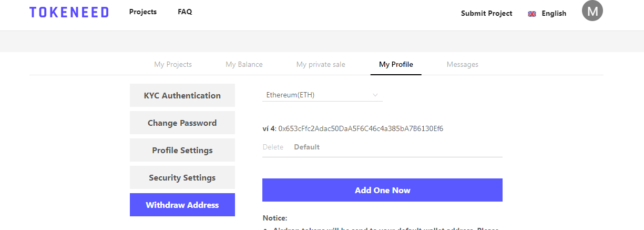Switch to the My Balance tab
Image resolution: width=644 pixels, height=230 pixels.
coord(244,64)
